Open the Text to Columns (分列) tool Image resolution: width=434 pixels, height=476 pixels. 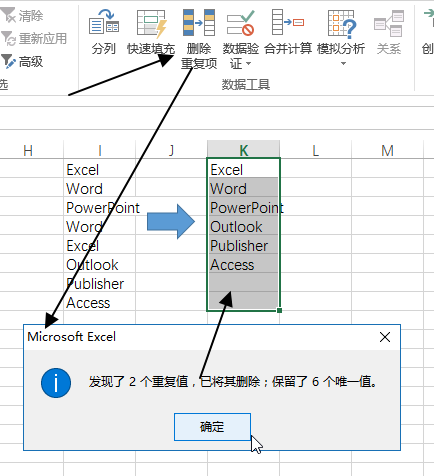(104, 32)
